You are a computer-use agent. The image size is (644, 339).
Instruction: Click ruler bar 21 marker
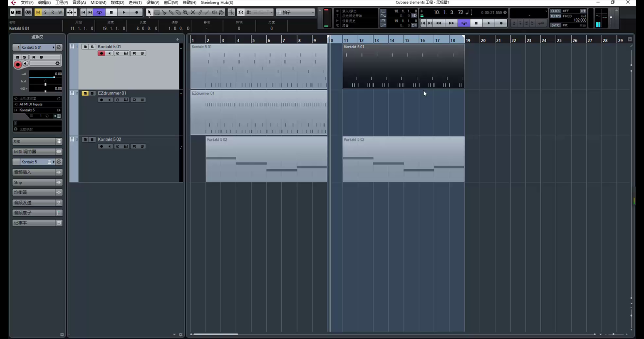[x=498, y=40]
